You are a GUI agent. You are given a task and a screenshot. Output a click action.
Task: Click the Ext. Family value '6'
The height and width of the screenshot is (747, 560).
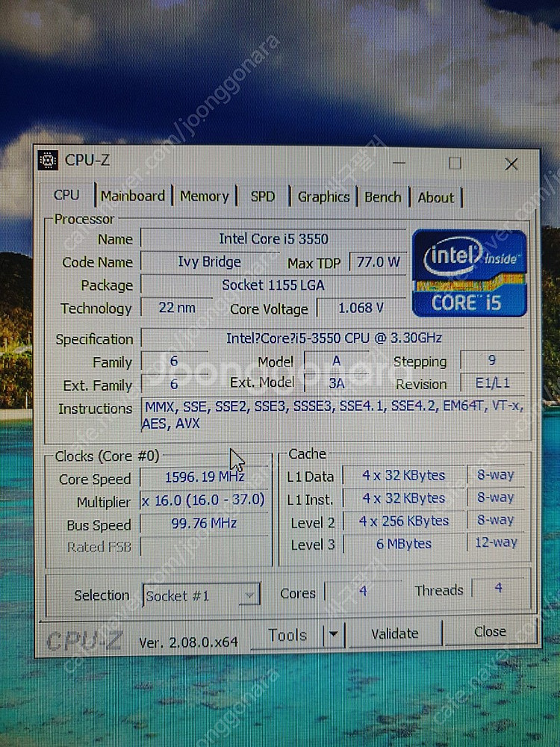174,384
